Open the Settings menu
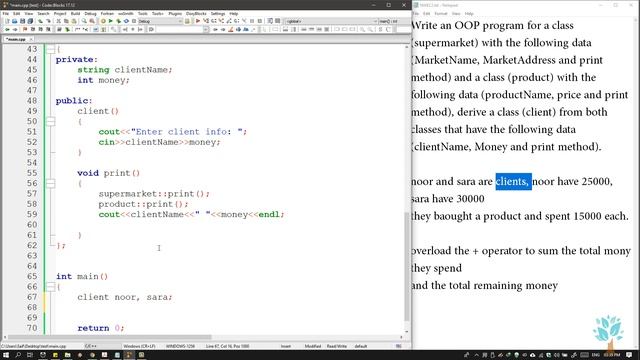The width and height of the screenshot is (640, 360). 218,13
